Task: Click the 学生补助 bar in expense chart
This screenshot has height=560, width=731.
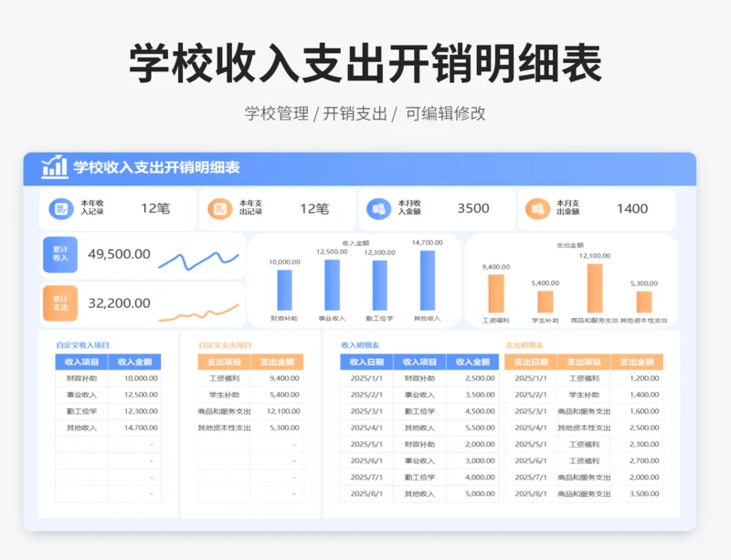Action: coord(546,302)
